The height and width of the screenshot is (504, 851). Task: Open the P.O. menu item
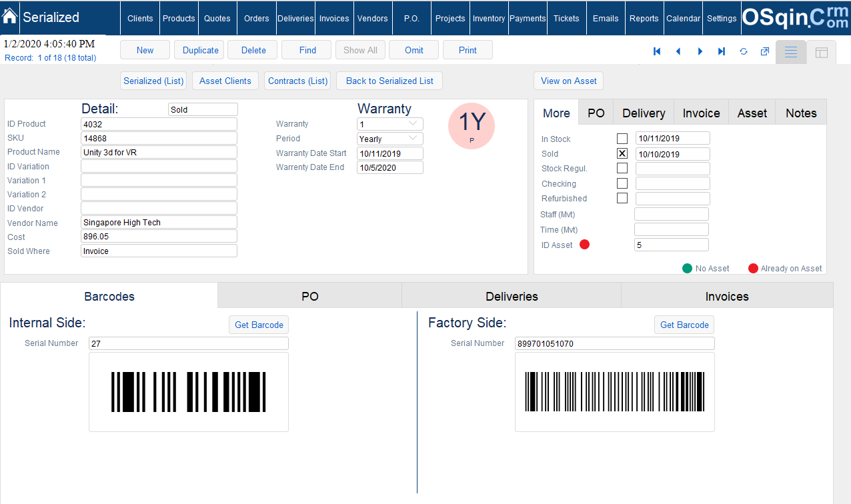pyautogui.click(x=411, y=18)
